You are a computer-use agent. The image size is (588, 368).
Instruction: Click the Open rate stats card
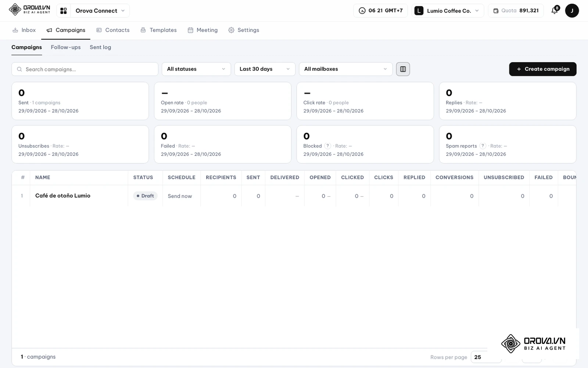(223, 101)
